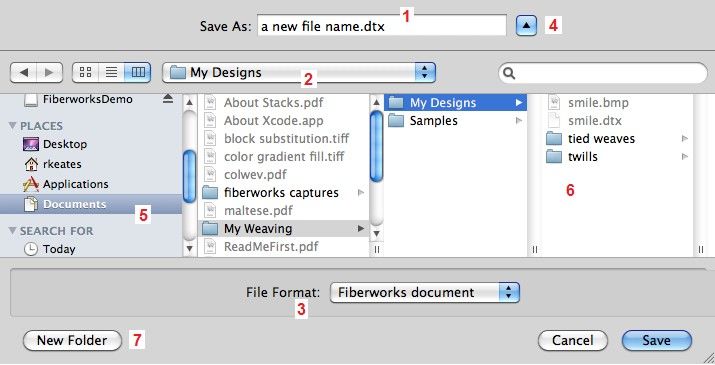This screenshot has height=365, width=715.
Task: Open the File Format dropdown
Action: click(425, 292)
